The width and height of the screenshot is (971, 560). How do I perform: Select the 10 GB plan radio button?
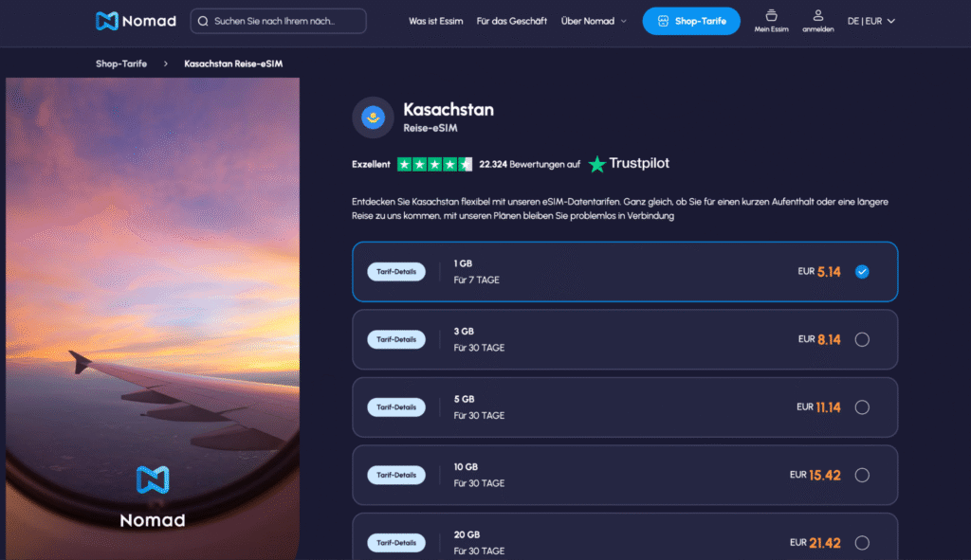coord(862,475)
